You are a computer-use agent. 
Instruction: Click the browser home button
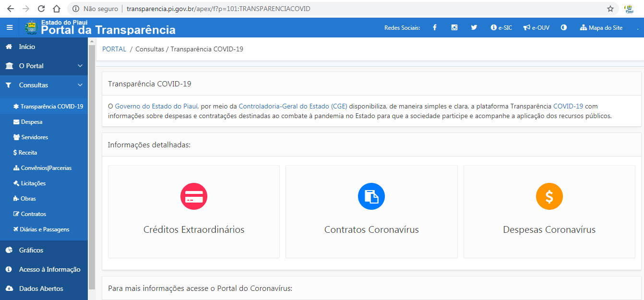tap(57, 9)
